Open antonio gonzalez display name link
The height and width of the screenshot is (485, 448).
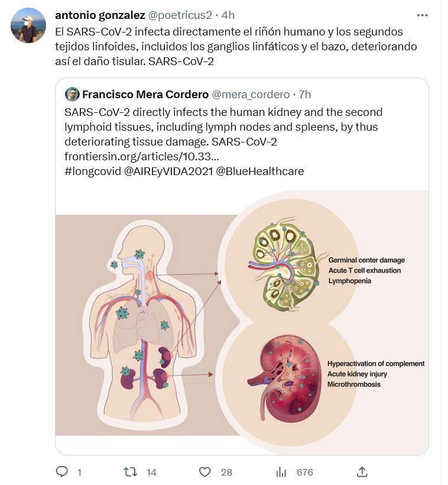click(x=100, y=15)
